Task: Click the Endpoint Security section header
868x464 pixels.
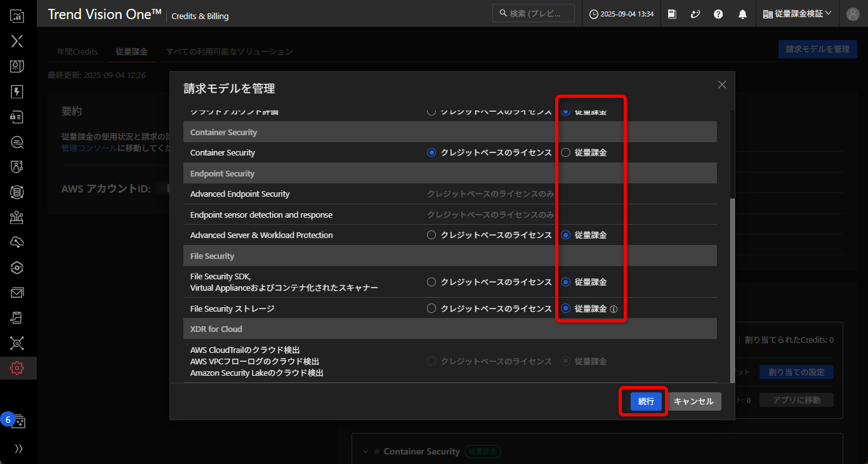Action: point(450,173)
